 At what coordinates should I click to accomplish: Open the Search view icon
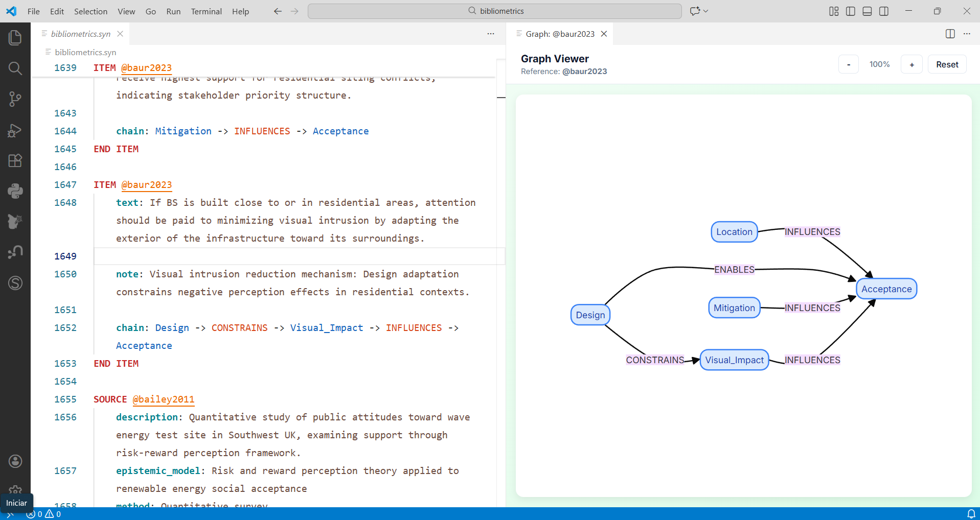coord(15,68)
